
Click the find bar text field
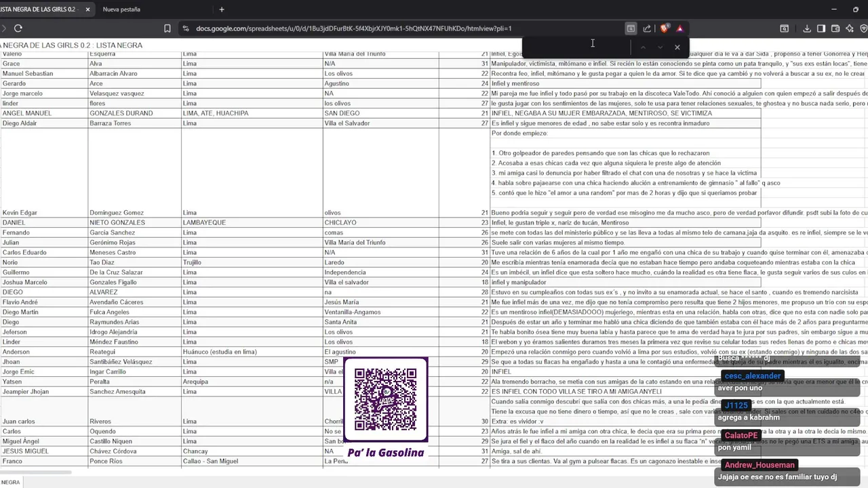576,47
